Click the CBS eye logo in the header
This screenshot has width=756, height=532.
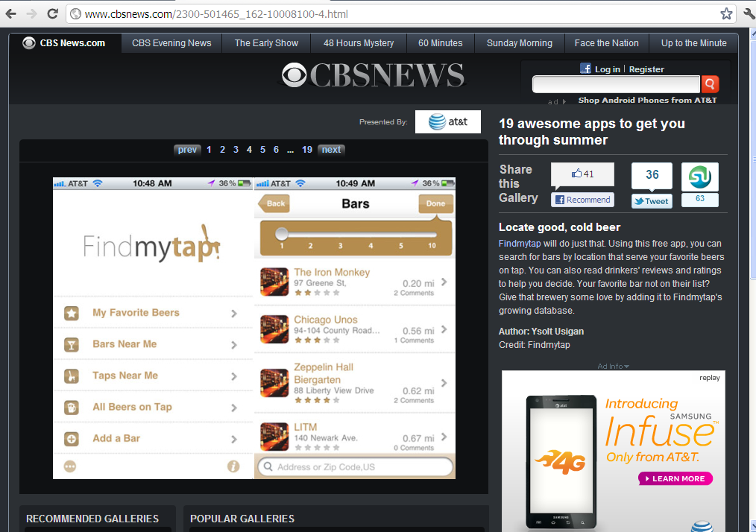point(294,75)
